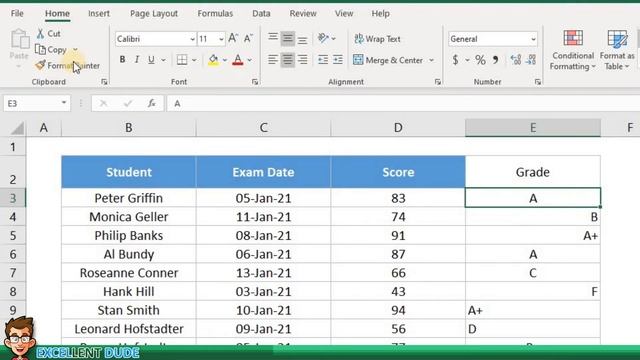This screenshot has height=360, width=640.
Task: Decrease indent in cell
Action: click(323, 60)
